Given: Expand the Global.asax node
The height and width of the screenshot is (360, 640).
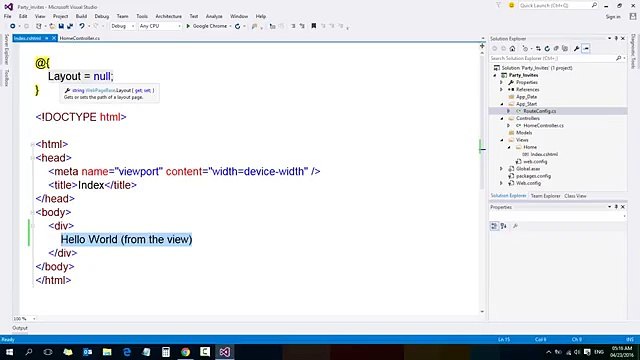Looking at the screenshot, I should [502, 169].
